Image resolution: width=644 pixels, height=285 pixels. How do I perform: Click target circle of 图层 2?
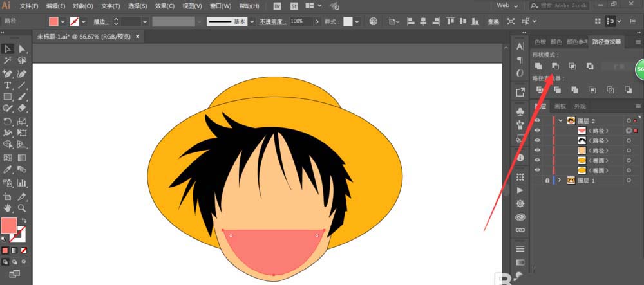[629, 120]
